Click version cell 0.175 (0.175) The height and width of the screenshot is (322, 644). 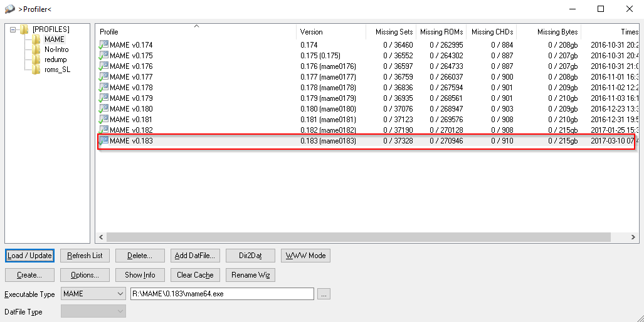pyautogui.click(x=320, y=55)
